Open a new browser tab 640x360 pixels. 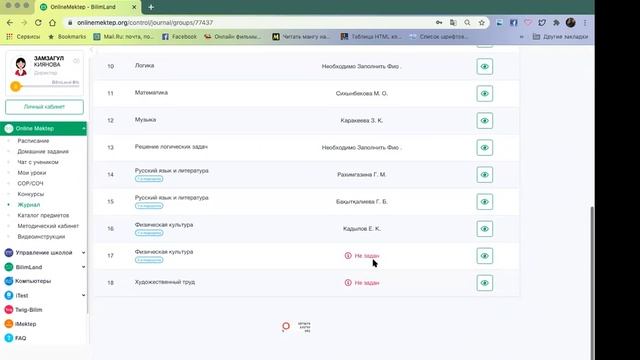(151, 7)
